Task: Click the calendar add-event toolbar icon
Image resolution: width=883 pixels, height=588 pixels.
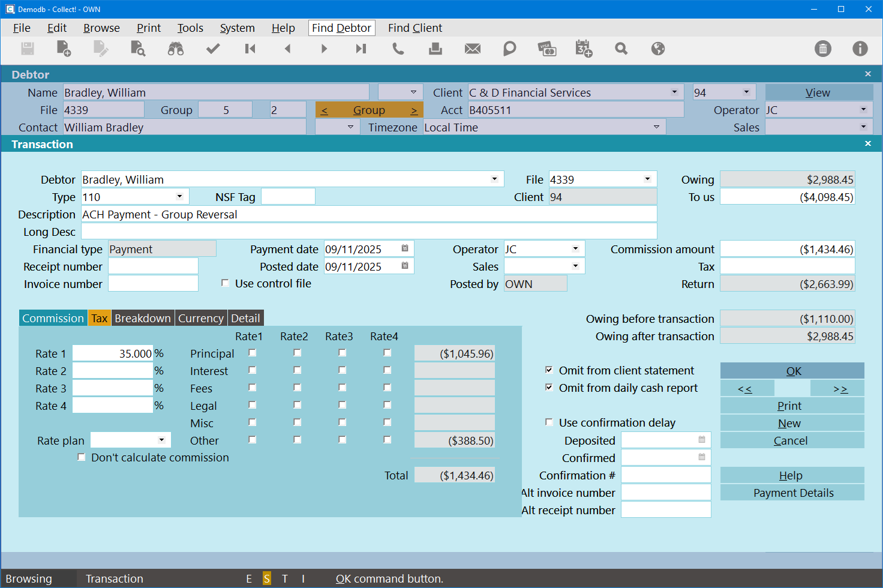Action: pos(584,49)
